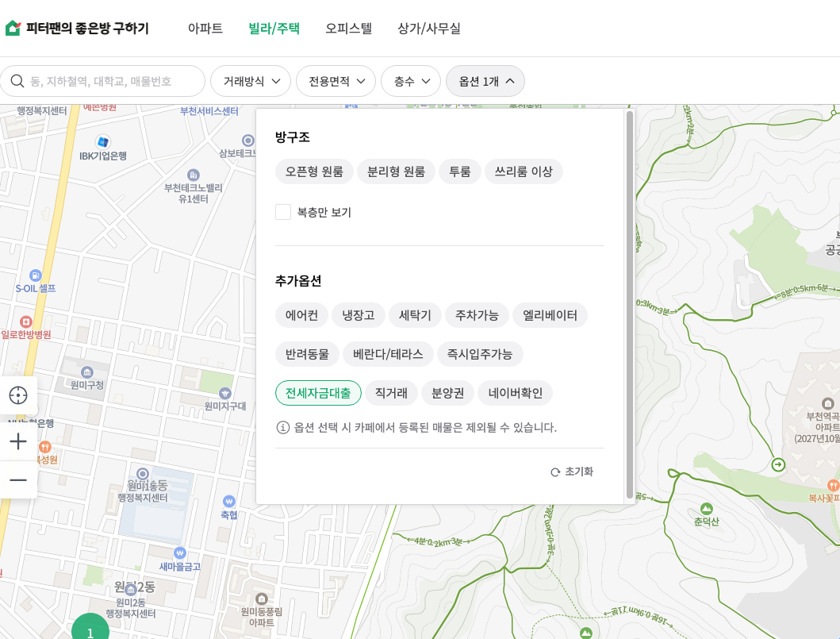
Task: Click the orange restaurant marker near 성원
Action: (x=45, y=447)
